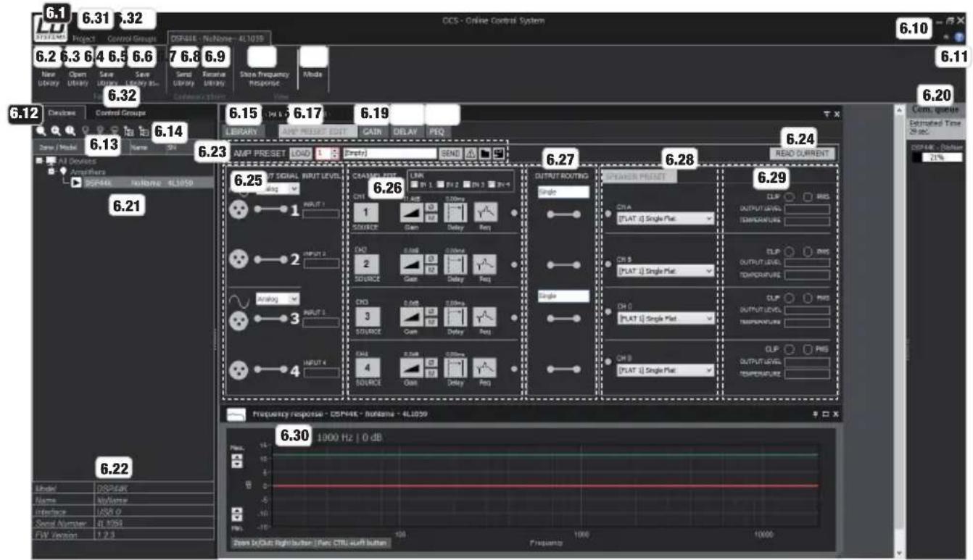
Task: Toggle CH2 mute button
Action: click(430, 270)
